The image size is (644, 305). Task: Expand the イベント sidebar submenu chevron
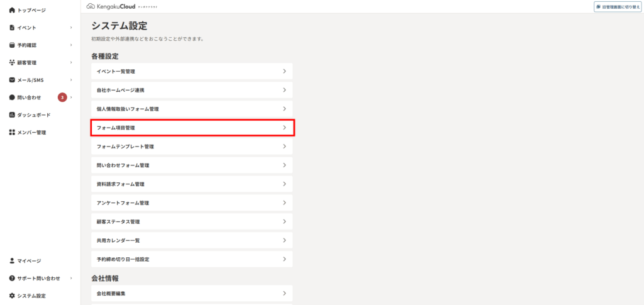(71, 28)
